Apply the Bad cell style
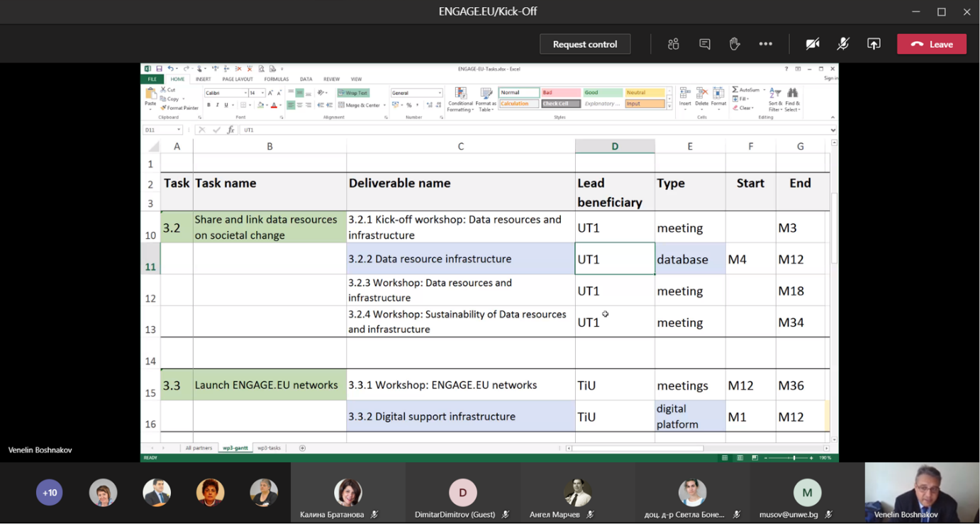This screenshot has height=524, width=980. coord(561,92)
